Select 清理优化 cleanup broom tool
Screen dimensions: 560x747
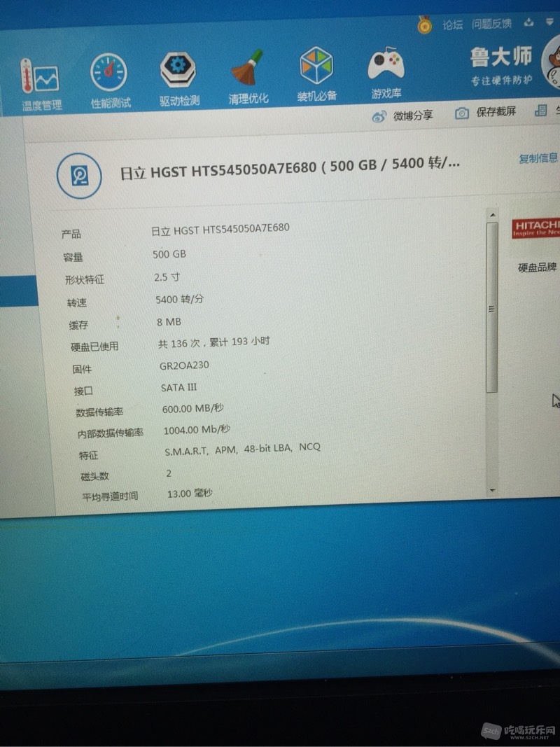[x=248, y=77]
